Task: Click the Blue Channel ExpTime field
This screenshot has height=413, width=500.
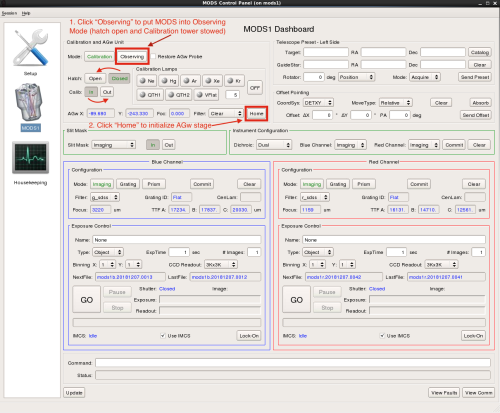Action: point(179,252)
